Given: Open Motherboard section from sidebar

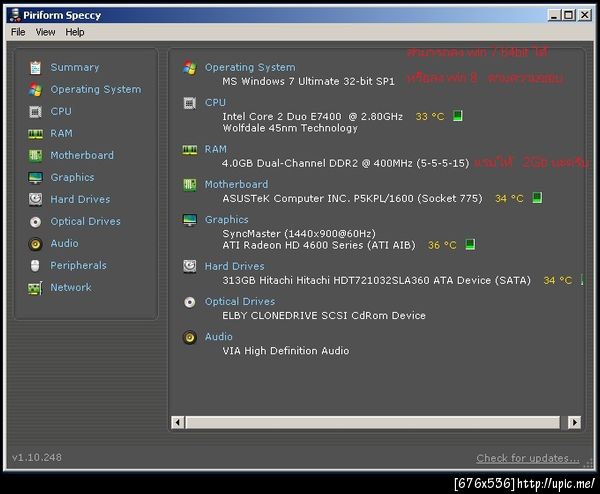Looking at the screenshot, I should [x=82, y=155].
